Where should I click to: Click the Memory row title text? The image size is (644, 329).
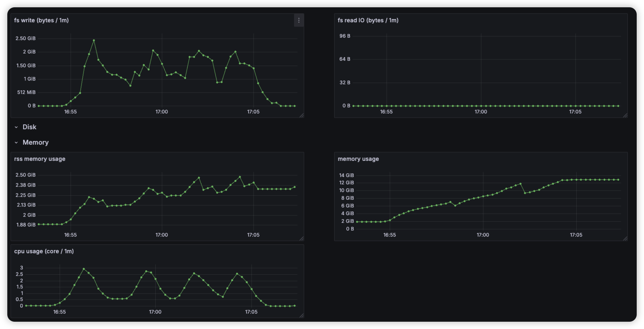click(36, 143)
